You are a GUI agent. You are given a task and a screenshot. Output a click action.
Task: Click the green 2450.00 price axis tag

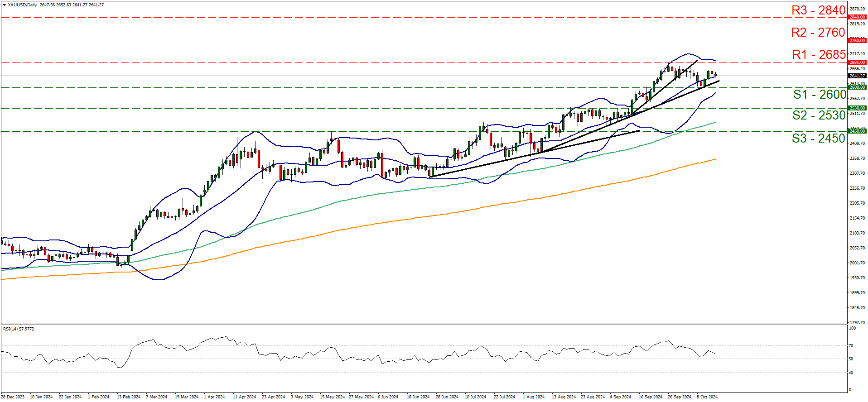857,131
